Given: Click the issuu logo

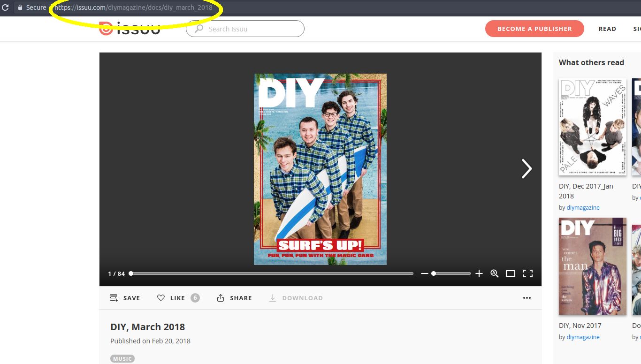Looking at the screenshot, I should click(130, 28).
